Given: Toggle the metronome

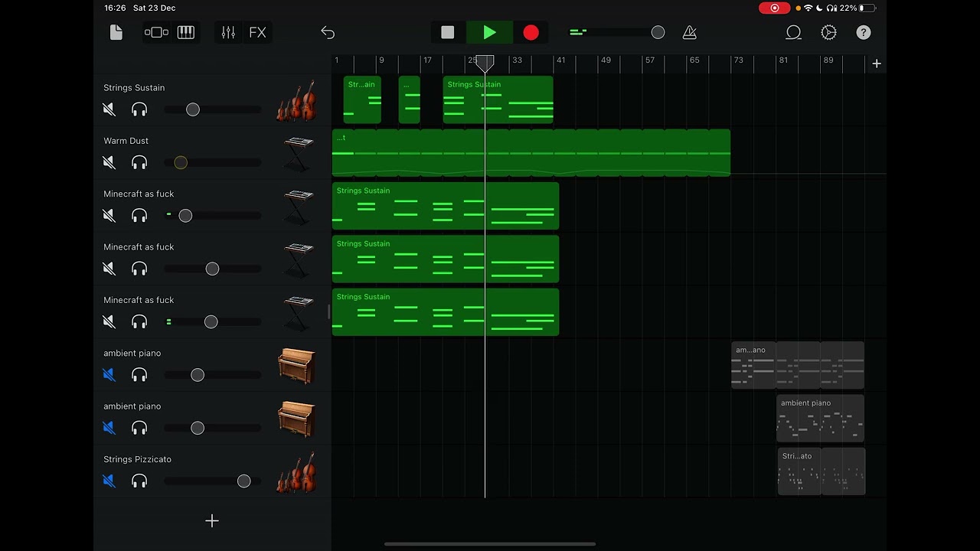Looking at the screenshot, I should point(690,32).
